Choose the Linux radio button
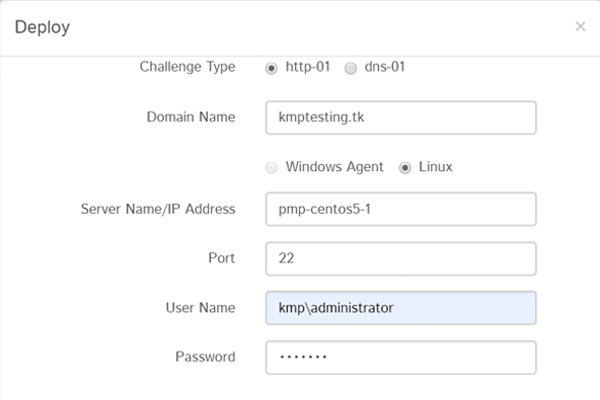This screenshot has height=400, width=600. tap(405, 167)
